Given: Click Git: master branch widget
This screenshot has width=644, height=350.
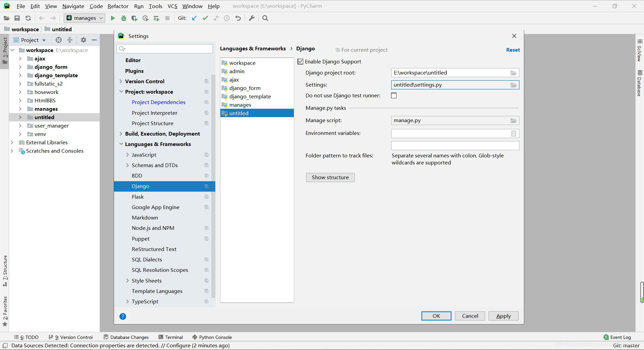Looking at the screenshot, I should click(626, 345).
